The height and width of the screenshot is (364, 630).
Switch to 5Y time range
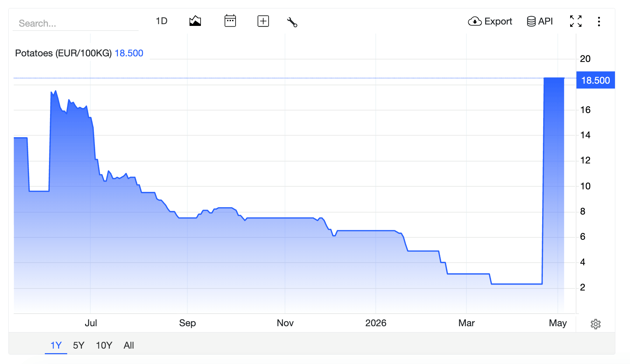(79, 345)
